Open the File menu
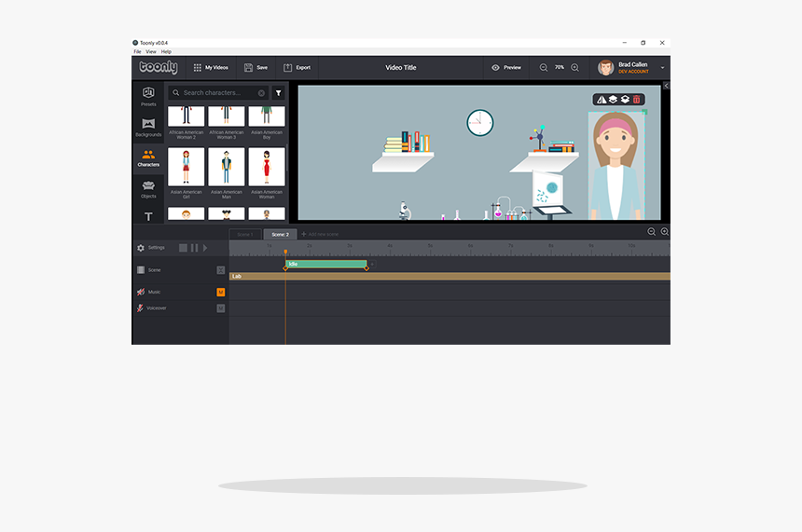 (137, 52)
